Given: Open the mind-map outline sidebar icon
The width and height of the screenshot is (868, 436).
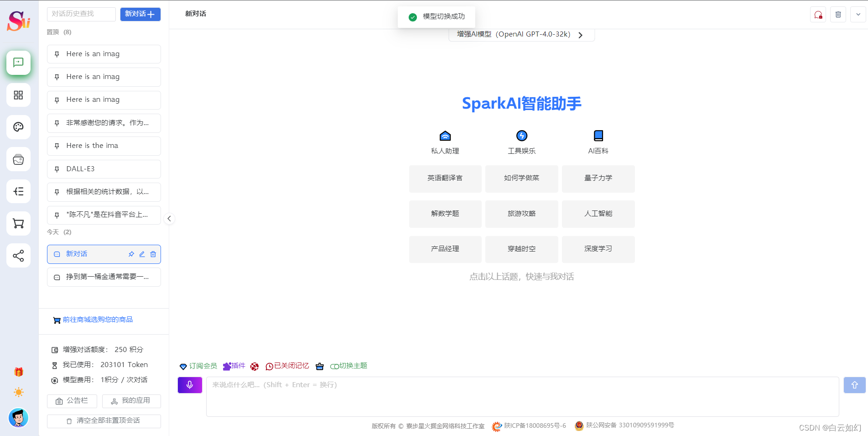Looking at the screenshot, I should [x=18, y=191].
